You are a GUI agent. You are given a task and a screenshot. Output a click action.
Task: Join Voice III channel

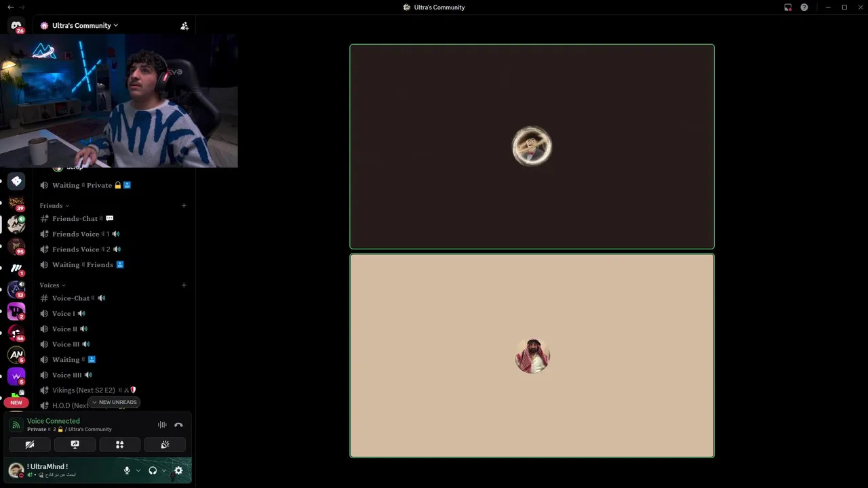pos(113,344)
